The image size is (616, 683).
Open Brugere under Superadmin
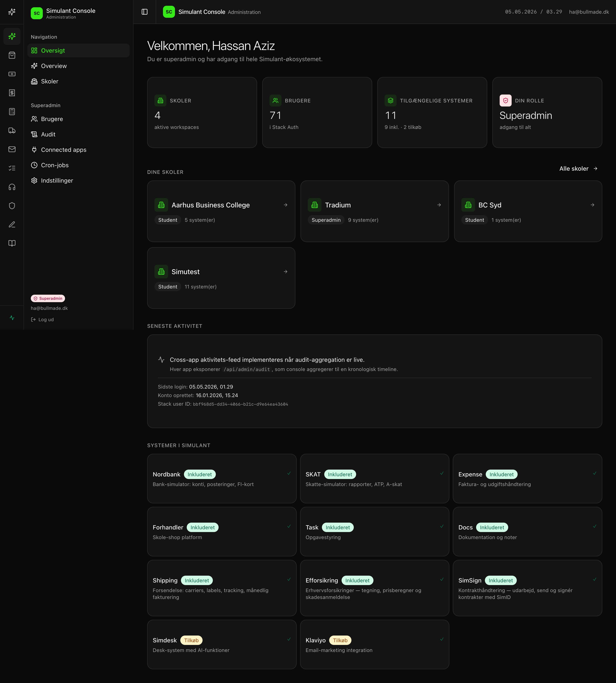78,119
